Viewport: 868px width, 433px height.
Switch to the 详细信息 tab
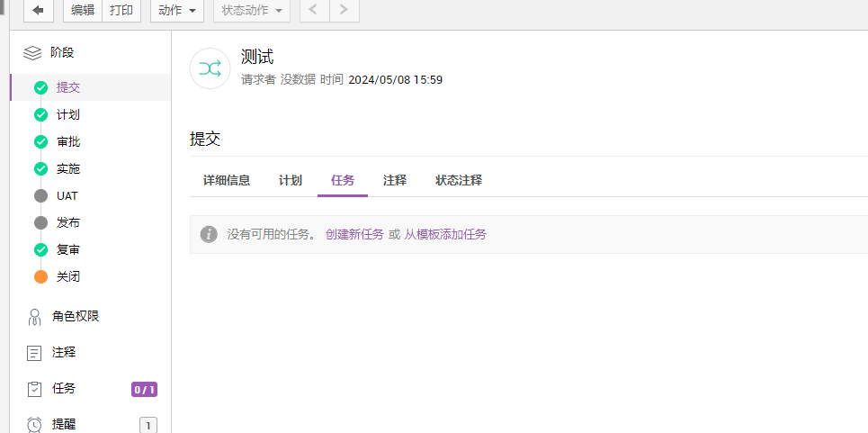click(227, 180)
